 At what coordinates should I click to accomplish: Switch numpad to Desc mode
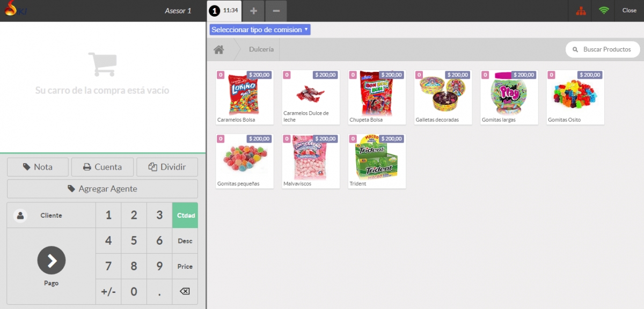click(185, 241)
